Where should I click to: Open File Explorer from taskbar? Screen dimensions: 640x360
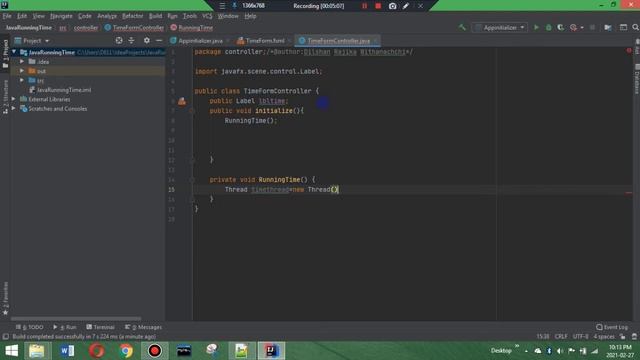[37, 351]
